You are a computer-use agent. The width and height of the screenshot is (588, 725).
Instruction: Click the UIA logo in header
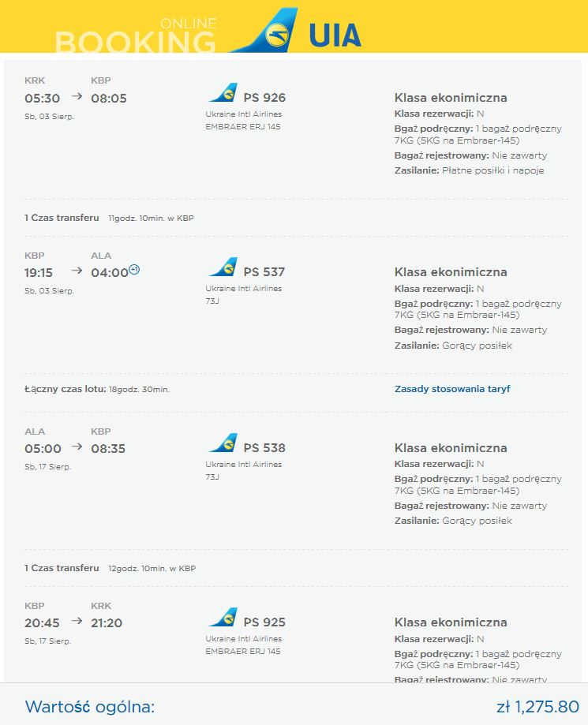click(x=296, y=30)
